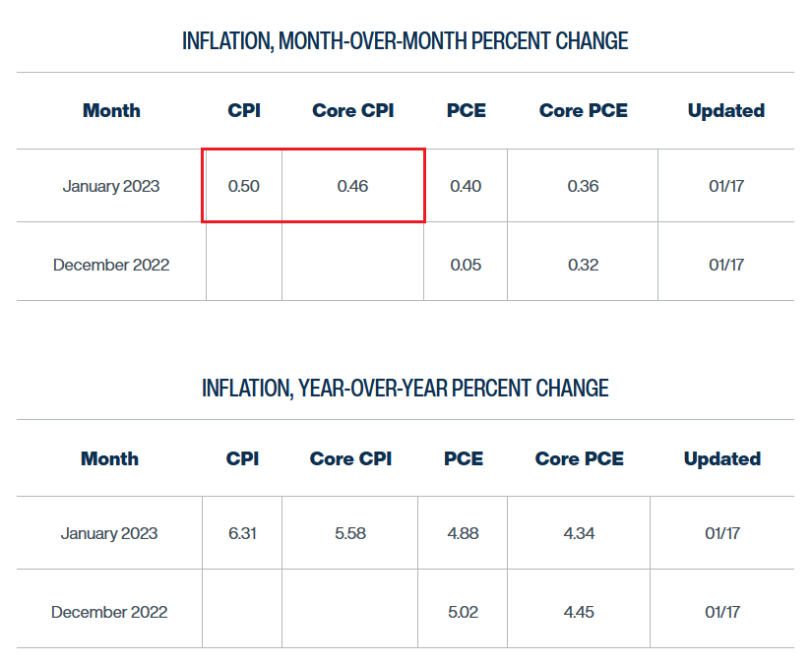The image size is (812, 664).
Task: Click the year-over-year PCE value 4.88
Action: 463,533
